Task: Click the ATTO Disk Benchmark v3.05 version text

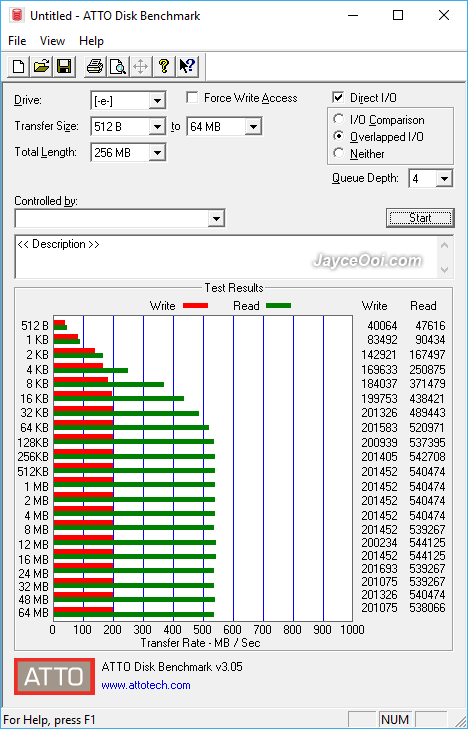Action: click(x=172, y=667)
